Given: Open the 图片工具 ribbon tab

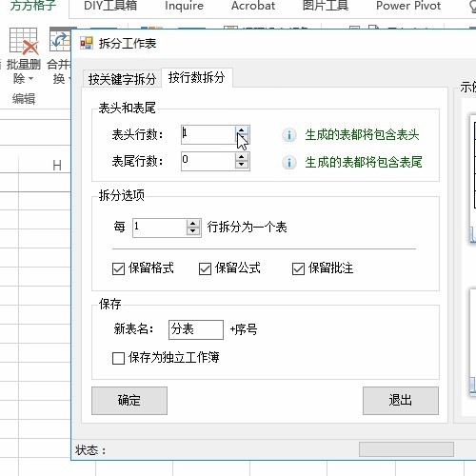Looking at the screenshot, I should coord(326,6).
